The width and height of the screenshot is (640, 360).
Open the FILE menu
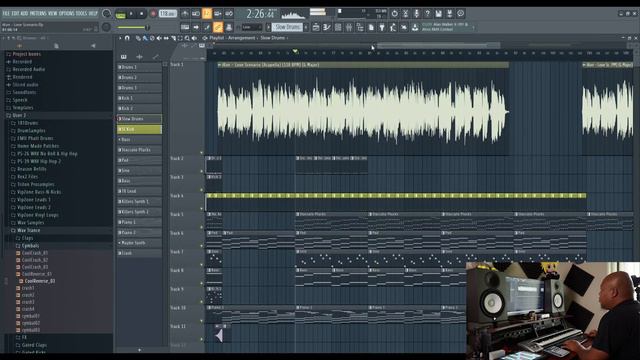(x=6, y=13)
